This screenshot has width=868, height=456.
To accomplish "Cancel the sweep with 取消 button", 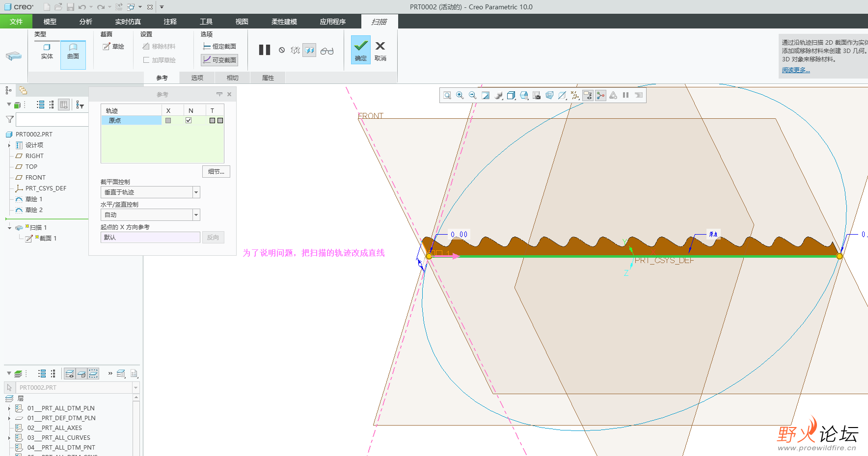I will [380, 51].
